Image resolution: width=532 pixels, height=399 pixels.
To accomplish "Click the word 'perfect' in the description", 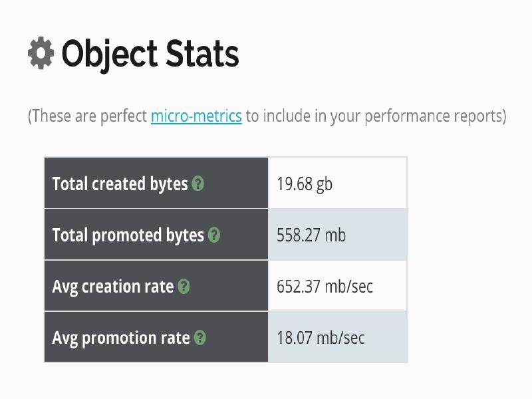I will tap(124, 116).
